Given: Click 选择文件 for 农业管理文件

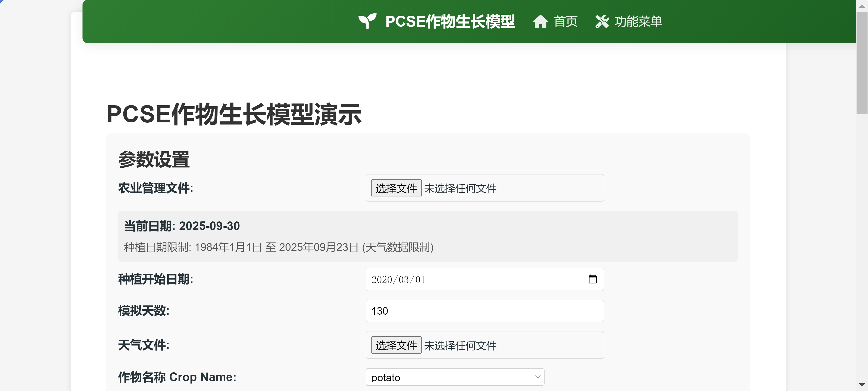Looking at the screenshot, I should (396, 188).
